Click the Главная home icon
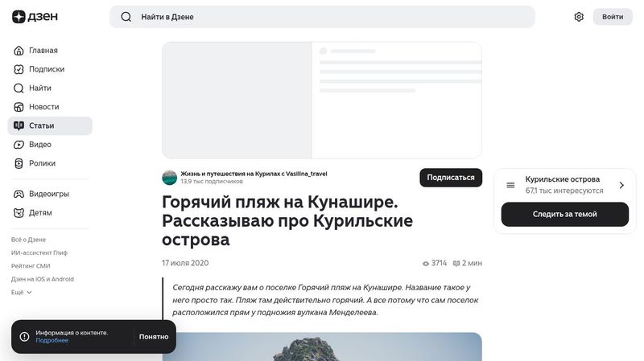The image size is (644, 361). (x=19, y=51)
